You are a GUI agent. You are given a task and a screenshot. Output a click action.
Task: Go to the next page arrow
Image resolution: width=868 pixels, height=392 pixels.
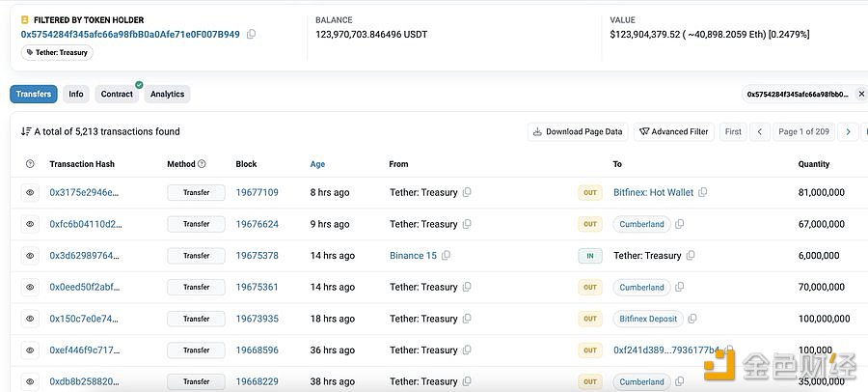point(848,132)
